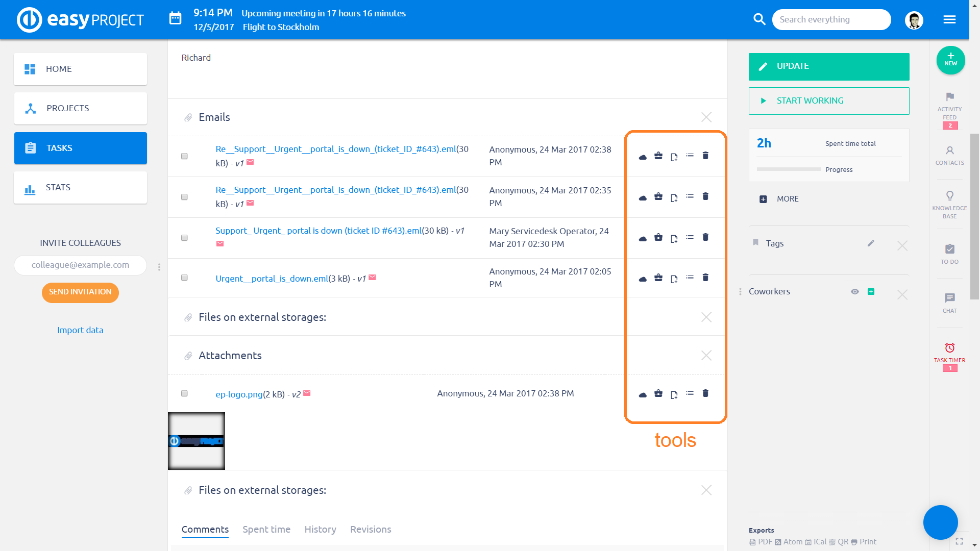
Task: Switch to the Comments tab
Action: pos(205,530)
